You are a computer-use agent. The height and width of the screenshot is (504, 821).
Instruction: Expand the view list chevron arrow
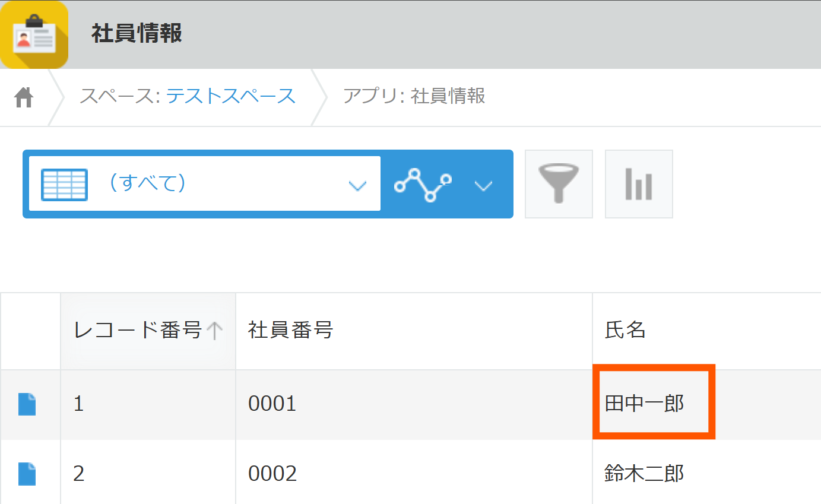pos(357,186)
